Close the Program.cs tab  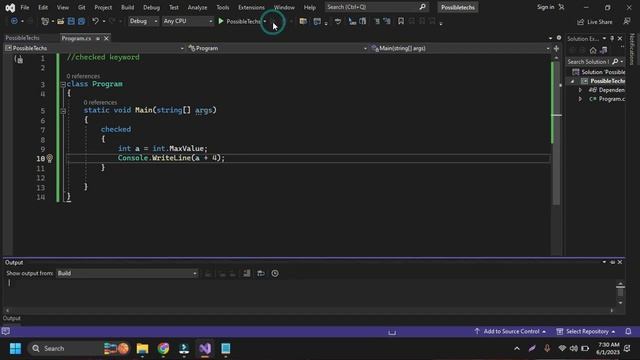[x=107, y=38]
